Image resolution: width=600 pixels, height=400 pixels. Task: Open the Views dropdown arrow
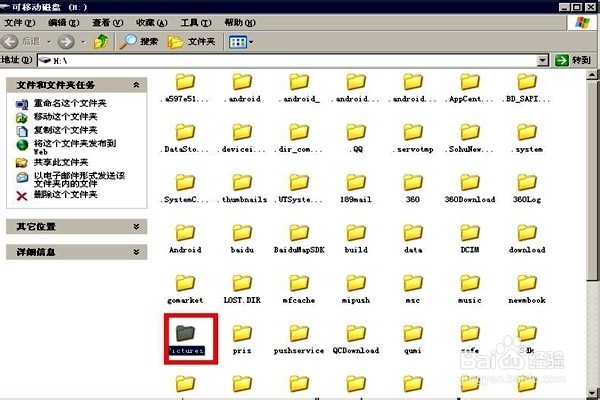point(251,42)
